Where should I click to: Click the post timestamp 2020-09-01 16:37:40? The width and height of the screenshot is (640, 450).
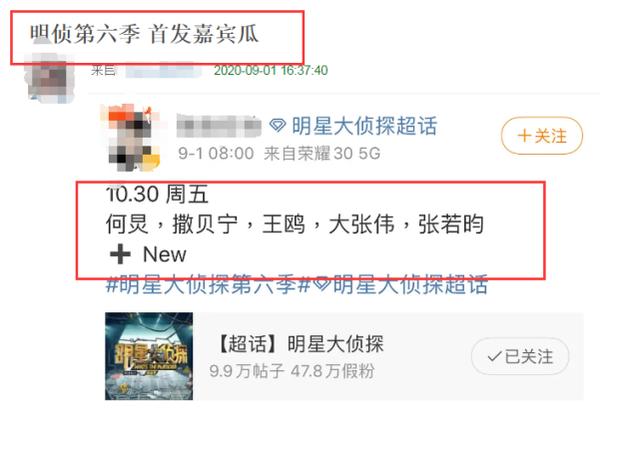click(x=271, y=70)
